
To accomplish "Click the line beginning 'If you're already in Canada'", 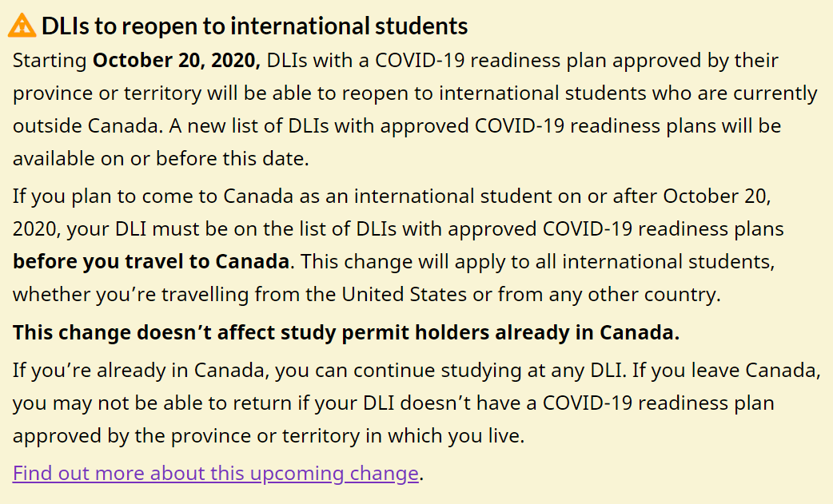I will pos(416,371).
